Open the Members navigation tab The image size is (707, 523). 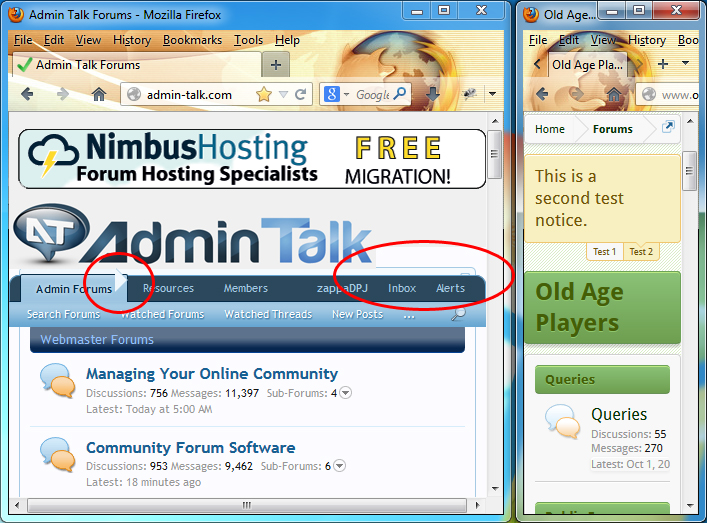246,289
